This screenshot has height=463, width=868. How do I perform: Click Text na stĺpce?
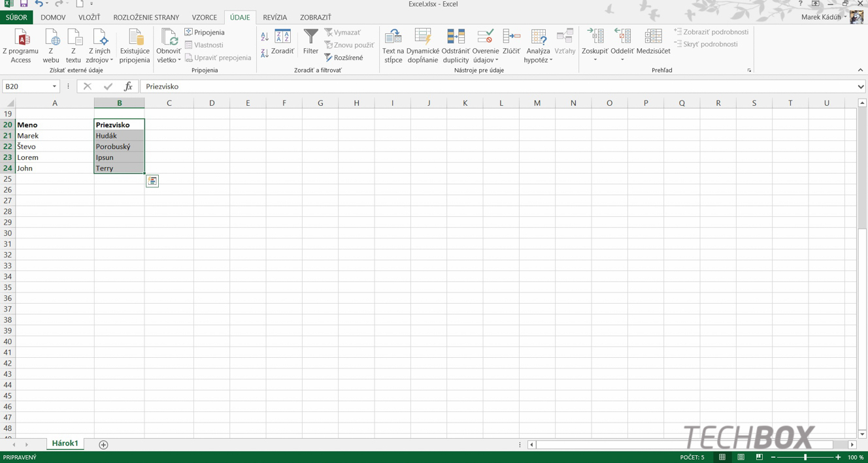pyautogui.click(x=393, y=46)
